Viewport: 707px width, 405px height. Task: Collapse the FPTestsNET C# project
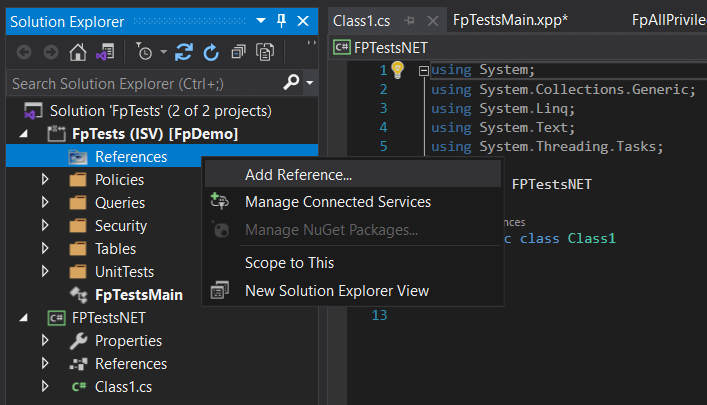[x=24, y=318]
